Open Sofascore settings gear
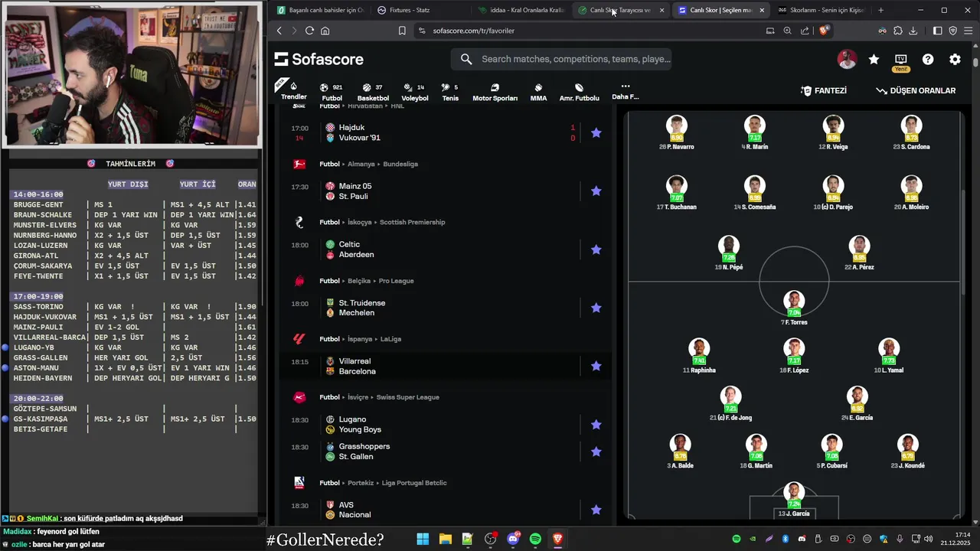This screenshot has height=551, width=980. 955,59
